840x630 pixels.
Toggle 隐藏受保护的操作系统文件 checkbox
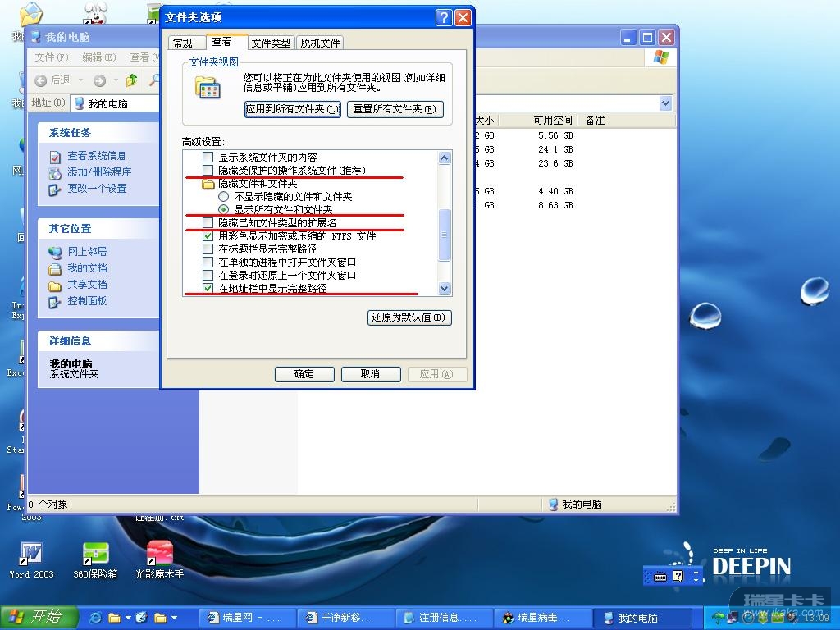click(208, 171)
